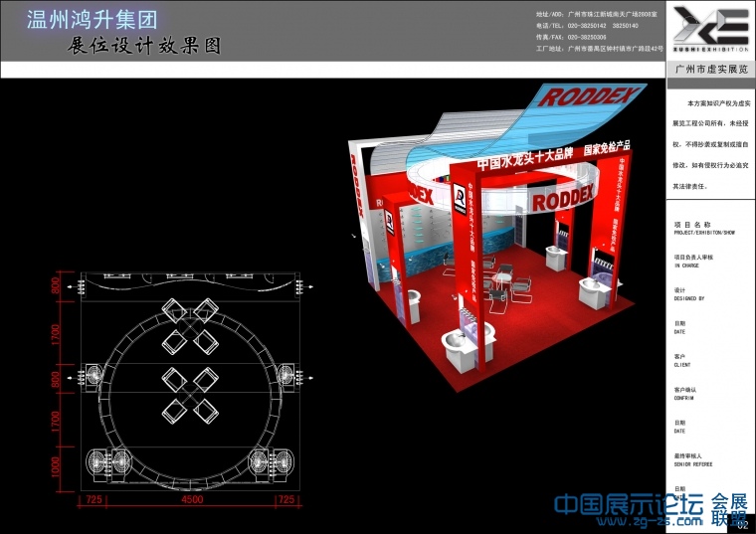This screenshot has height=534, width=756.
Task: Click the fax line '传真/FAX'
Action: 571,37
